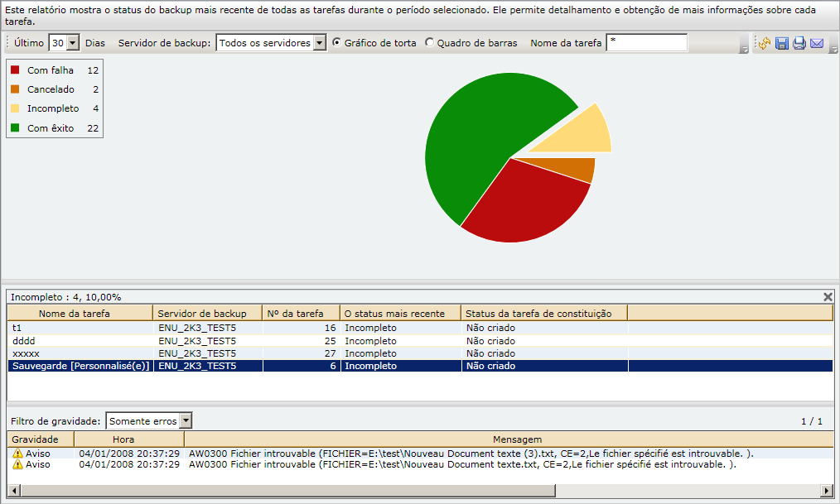Viewport: 840px width, 504px height.
Task: Sort by Servidor de backup column header
Action: (x=207, y=314)
